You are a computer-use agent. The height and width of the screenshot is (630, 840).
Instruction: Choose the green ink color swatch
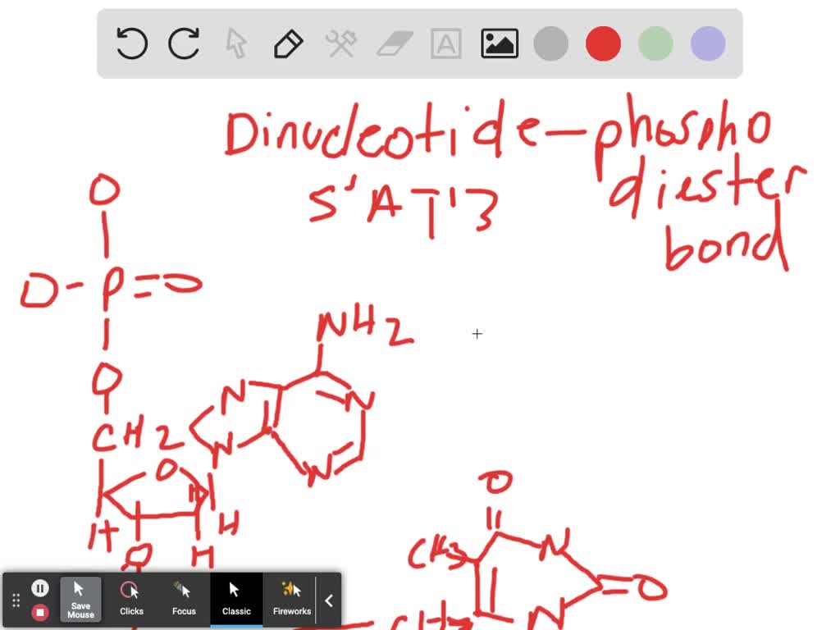click(655, 43)
